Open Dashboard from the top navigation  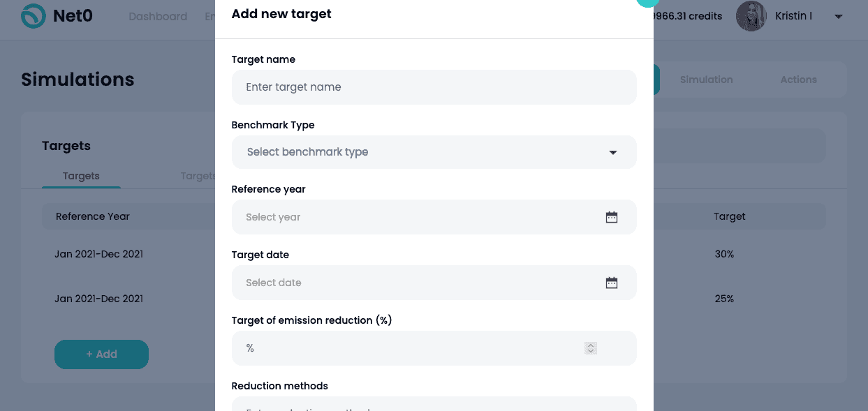[158, 16]
